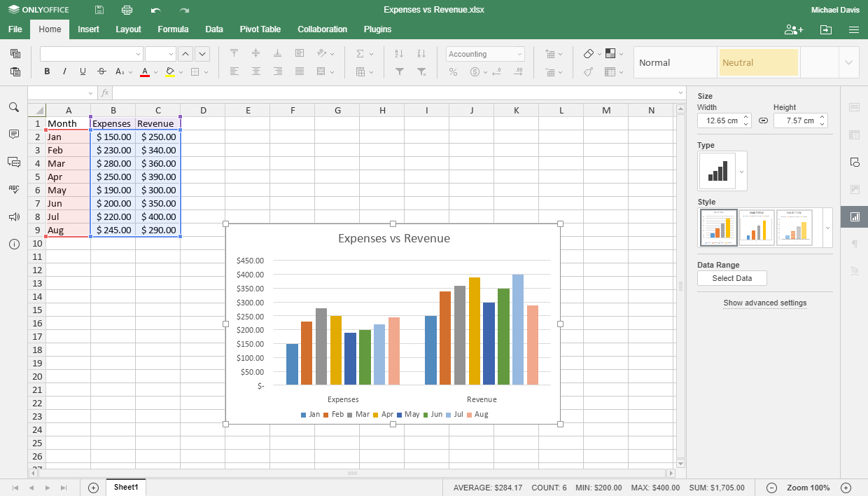Sort data descending
The height and width of the screenshot is (496, 868).
point(421,54)
